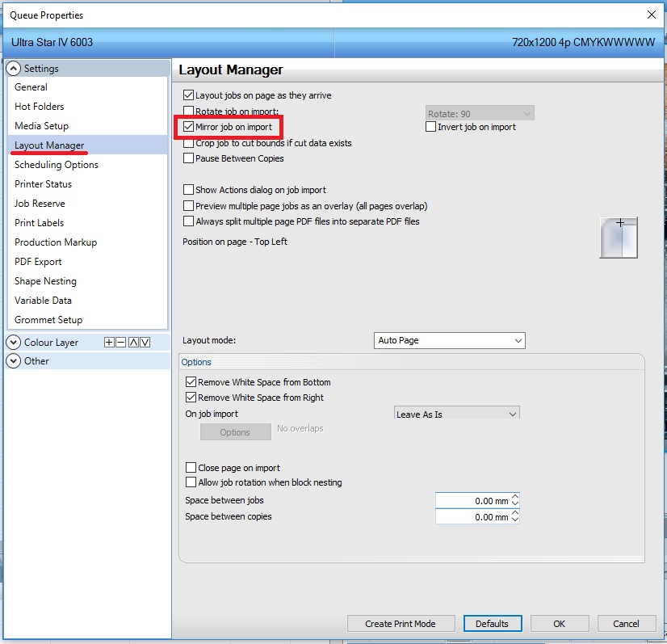Open Shape Nesting settings
Image resolution: width=667 pixels, height=644 pixels.
88,281
